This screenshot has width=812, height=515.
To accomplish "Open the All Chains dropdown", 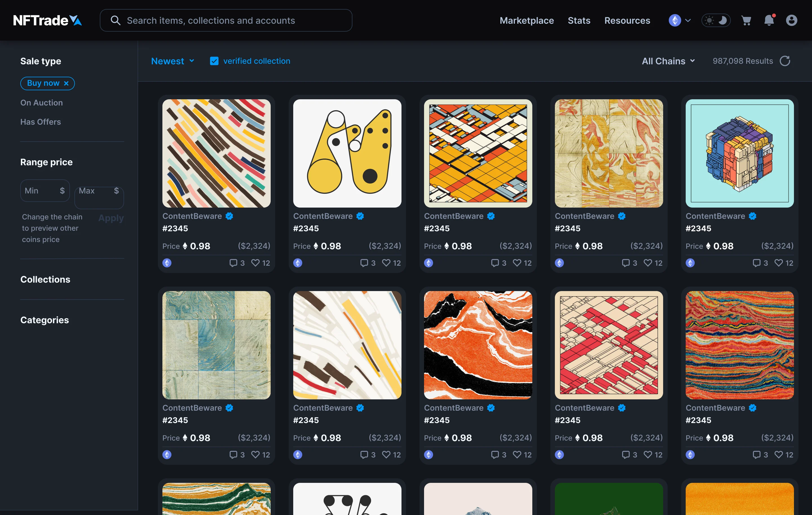I will point(668,61).
